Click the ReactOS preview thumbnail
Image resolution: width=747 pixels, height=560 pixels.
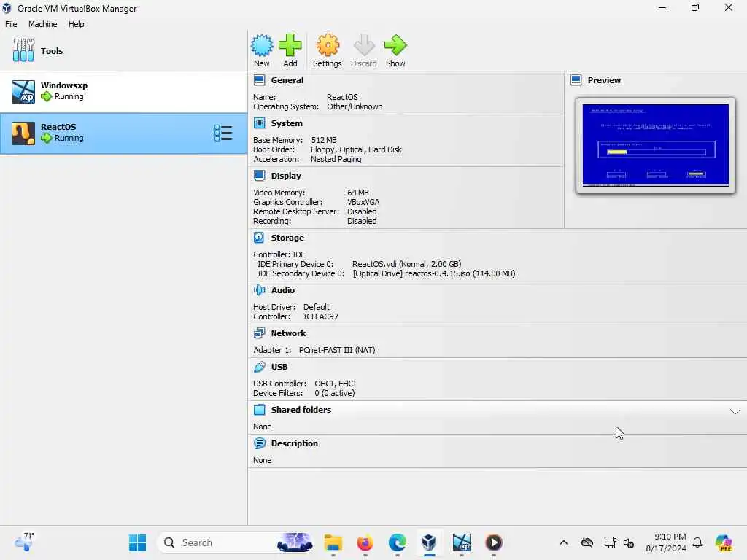[656, 145]
